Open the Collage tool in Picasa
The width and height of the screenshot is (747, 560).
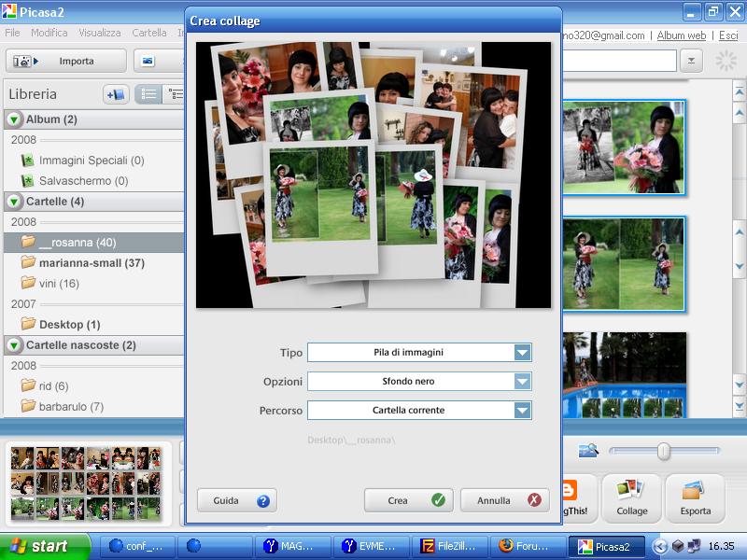pyautogui.click(x=632, y=498)
